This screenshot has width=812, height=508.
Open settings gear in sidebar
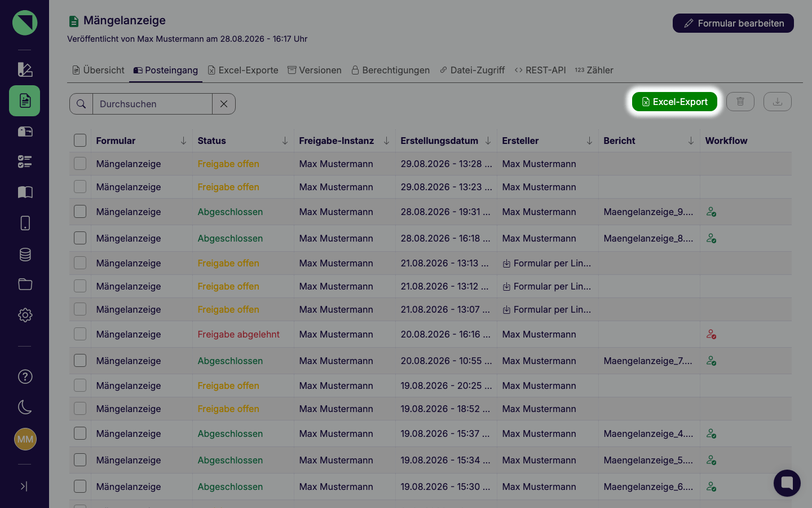click(x=25, y=315)
